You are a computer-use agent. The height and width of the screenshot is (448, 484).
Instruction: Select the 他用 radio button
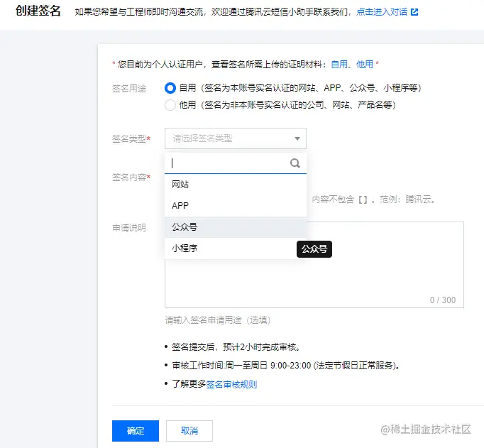click(170, 105)
